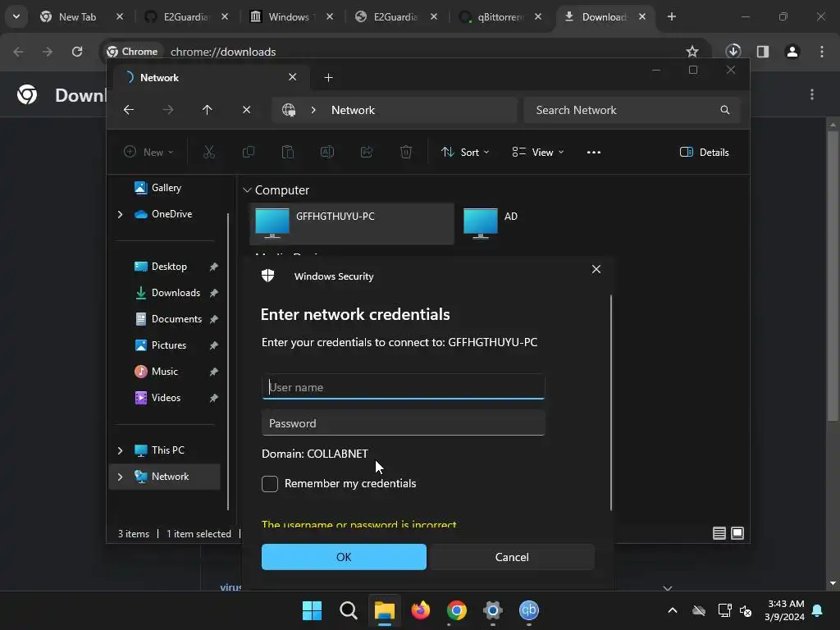The height and width of the screenshot is (630, 840).
Task: Click the Cut toolbar icon
Action: click(x=209, y=152)
